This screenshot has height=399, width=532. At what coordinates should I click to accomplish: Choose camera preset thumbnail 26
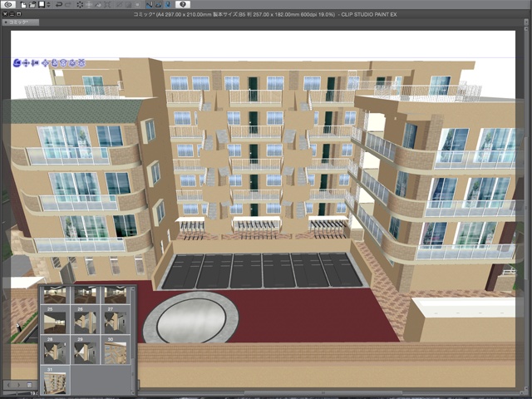[x=85, y=320]
